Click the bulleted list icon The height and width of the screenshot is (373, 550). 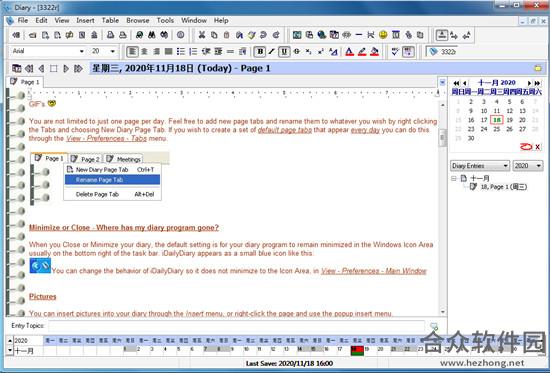pyautogui.click(x=181, y=52)
